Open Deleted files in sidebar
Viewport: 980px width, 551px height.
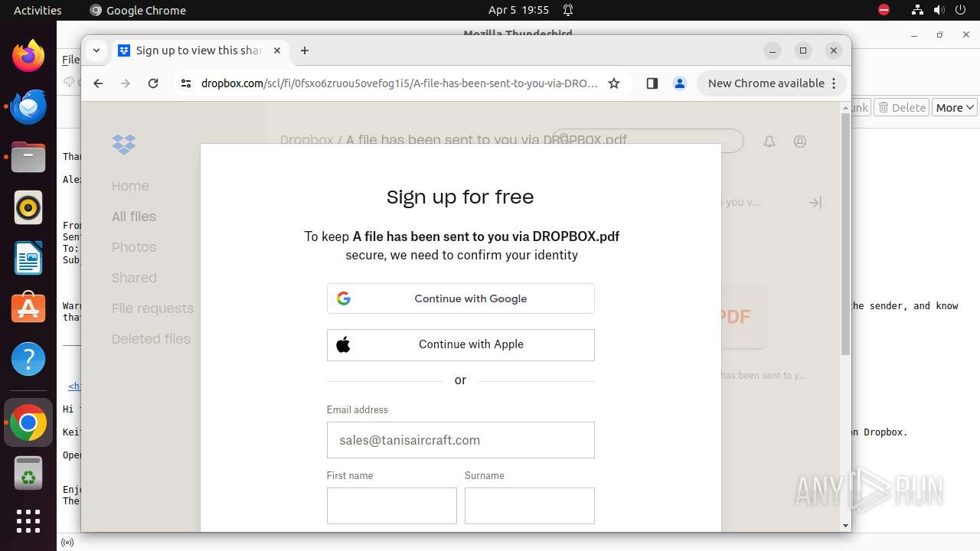click(151, 339)
